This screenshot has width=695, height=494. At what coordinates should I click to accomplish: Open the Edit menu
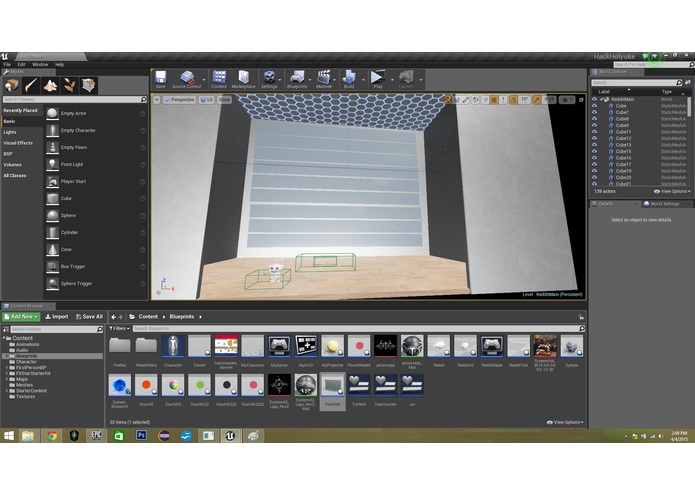(x=21, y=65)
